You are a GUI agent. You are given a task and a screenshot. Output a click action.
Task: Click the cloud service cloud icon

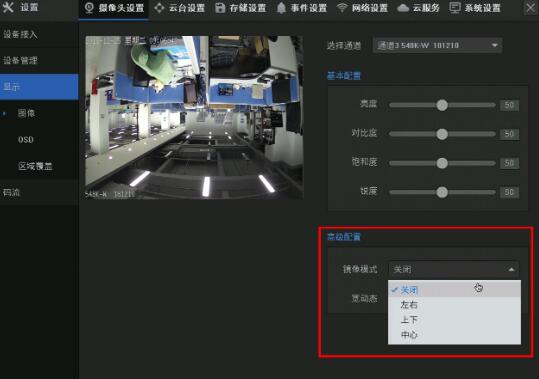403,8
